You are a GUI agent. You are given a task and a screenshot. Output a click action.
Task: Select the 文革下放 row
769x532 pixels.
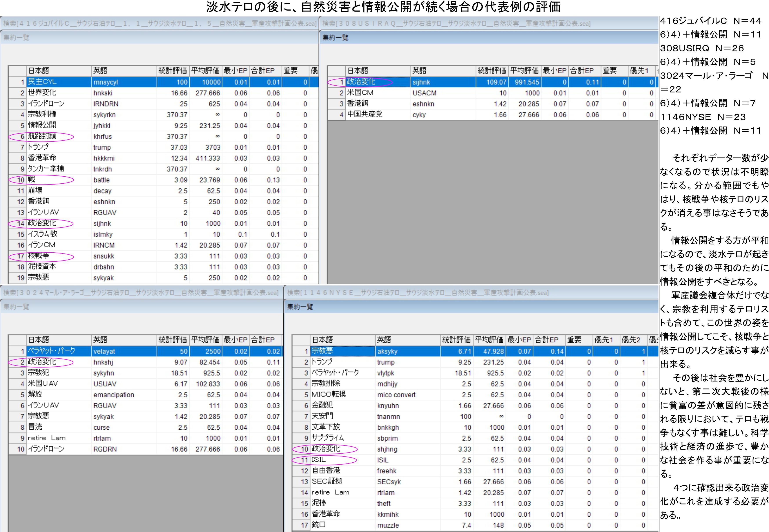pos(326,427)
